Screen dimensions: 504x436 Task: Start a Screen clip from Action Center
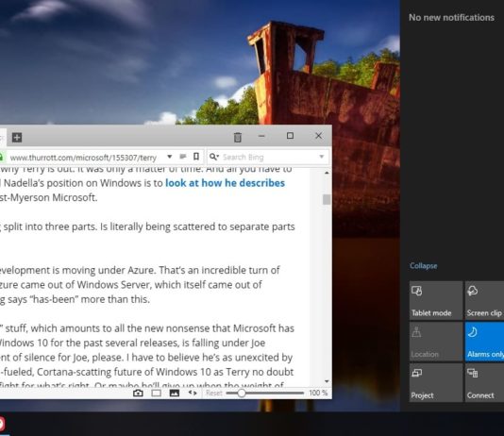pos(484,300)
